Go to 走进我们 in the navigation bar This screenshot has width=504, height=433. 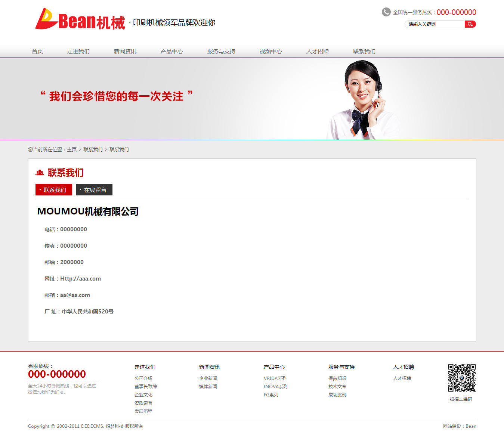point(78,52)
